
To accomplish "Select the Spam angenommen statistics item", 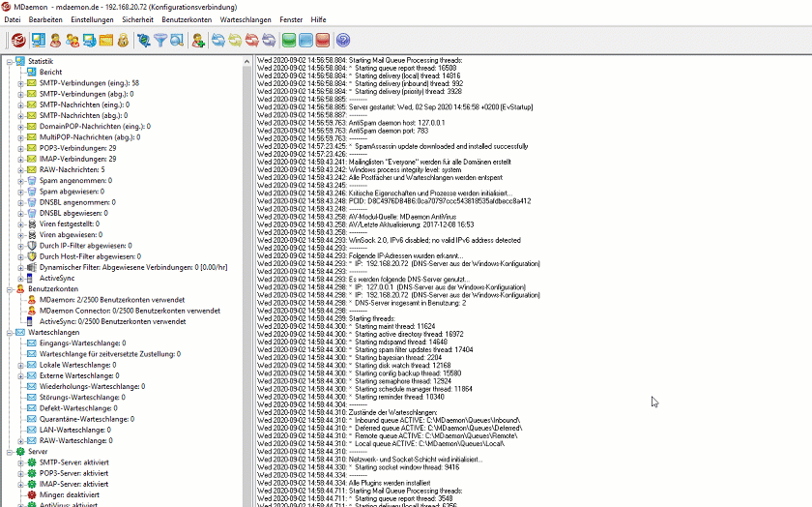I will pos(74,180).
